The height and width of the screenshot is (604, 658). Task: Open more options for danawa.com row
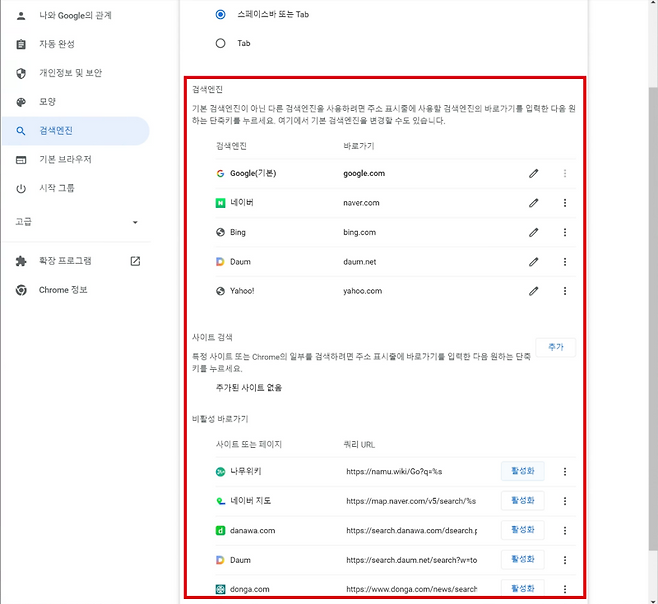pyautogui.click(x=565, y=531)
